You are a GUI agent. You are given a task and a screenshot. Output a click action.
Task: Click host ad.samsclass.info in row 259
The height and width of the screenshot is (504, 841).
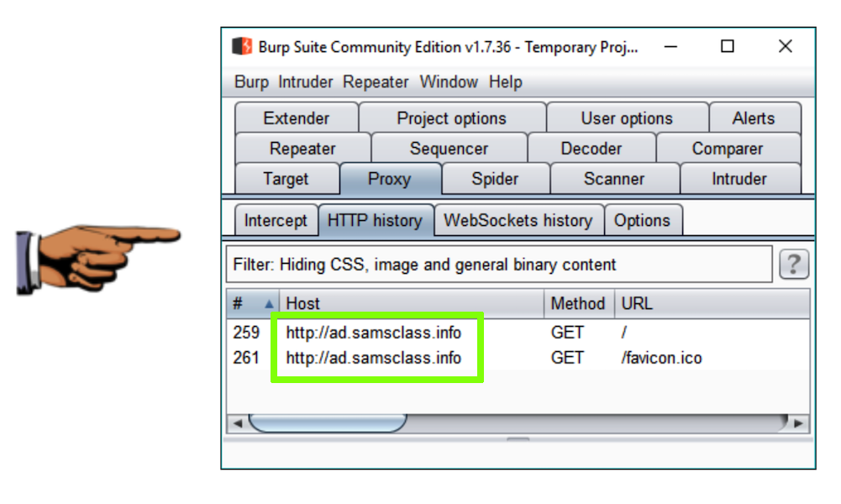pos(373,333)
